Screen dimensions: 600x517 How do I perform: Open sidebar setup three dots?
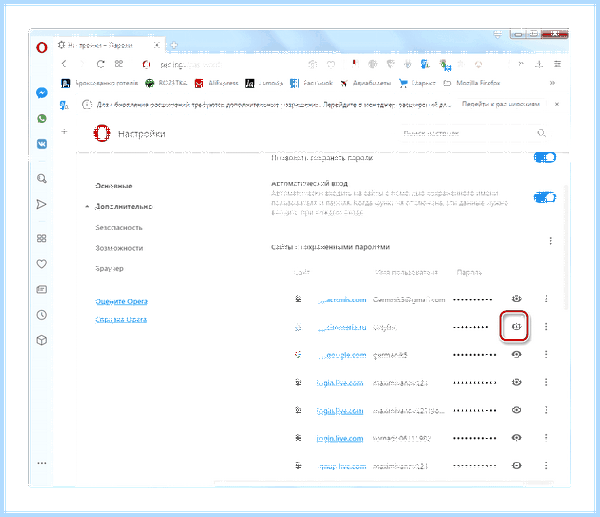(42, 463)
